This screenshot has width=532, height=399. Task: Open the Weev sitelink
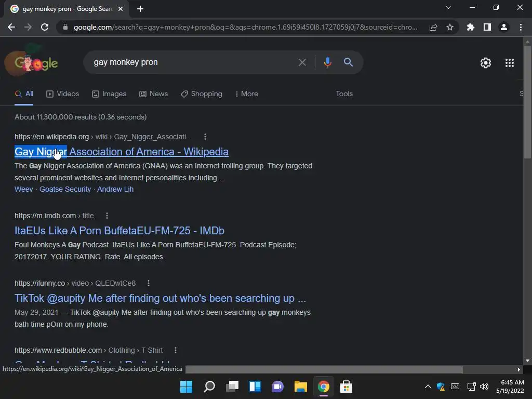[x=24, y=189]
